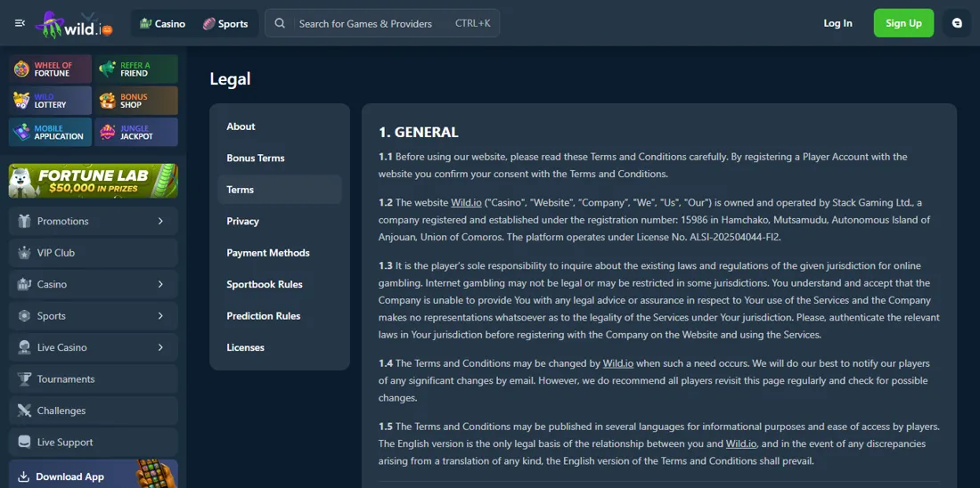Screen dimensions: 980x488
Task: Follow the Wild.io link in section 1.4
Action: click(618, 363)
